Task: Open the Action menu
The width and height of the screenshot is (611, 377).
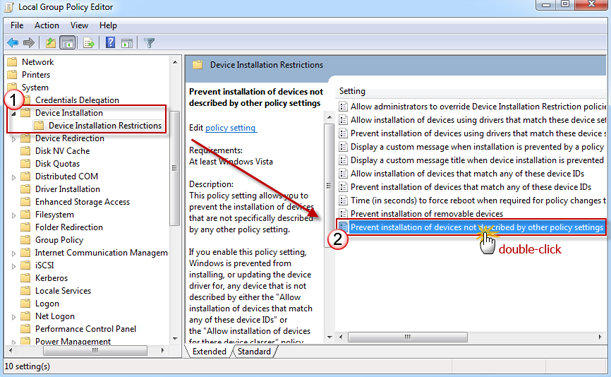Action: 47,25
